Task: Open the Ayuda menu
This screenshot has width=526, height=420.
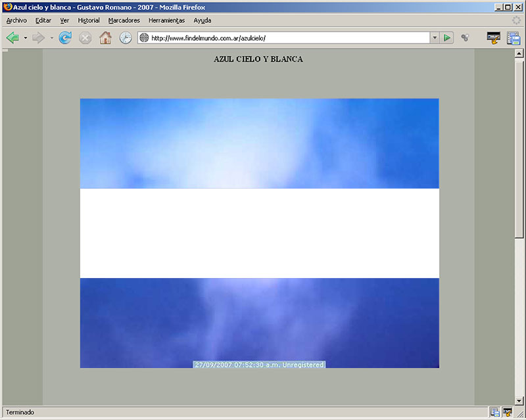Action: [203, 20]
